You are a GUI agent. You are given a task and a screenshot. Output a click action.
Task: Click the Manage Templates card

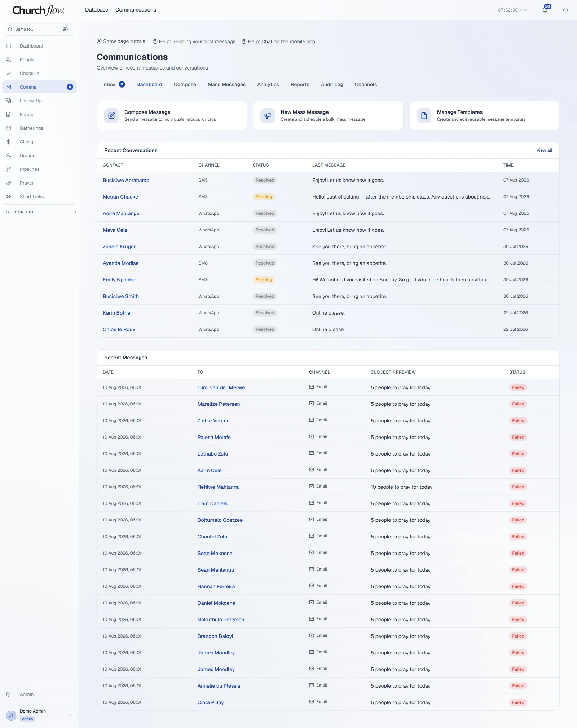[x=484, y=116]
